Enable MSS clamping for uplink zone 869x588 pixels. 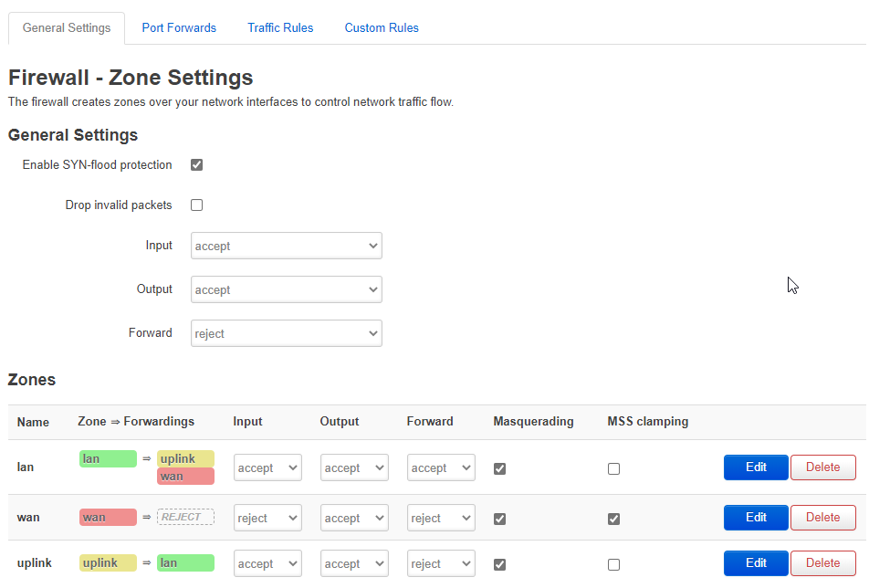(x=613, y=564)
